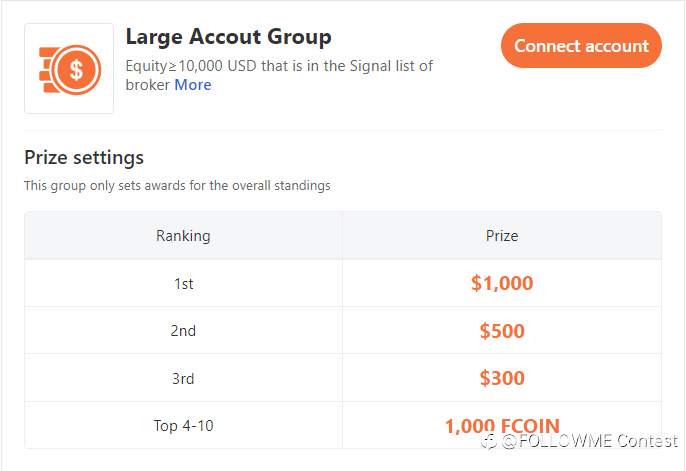Click the Prize settings heading
686x471 pixels.
[x=84, y=157]
